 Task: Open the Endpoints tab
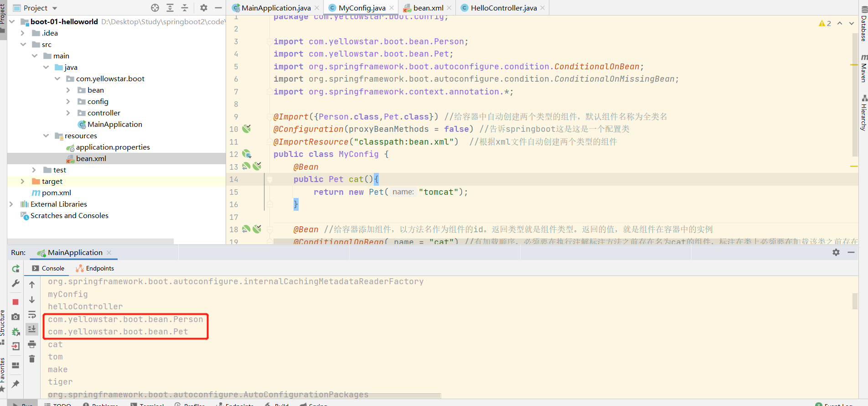(x=95, y=268)
